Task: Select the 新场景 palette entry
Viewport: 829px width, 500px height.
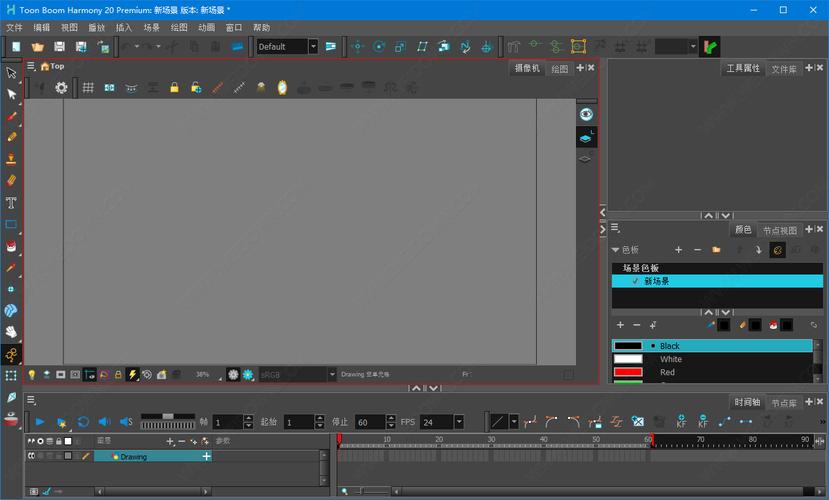Action: click(x=657, y=282)
